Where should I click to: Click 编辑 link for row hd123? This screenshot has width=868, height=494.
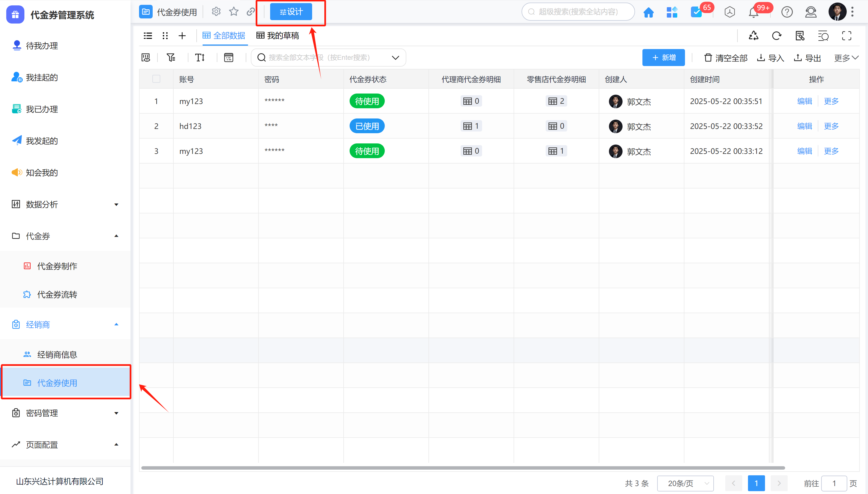tap(804, 126)
